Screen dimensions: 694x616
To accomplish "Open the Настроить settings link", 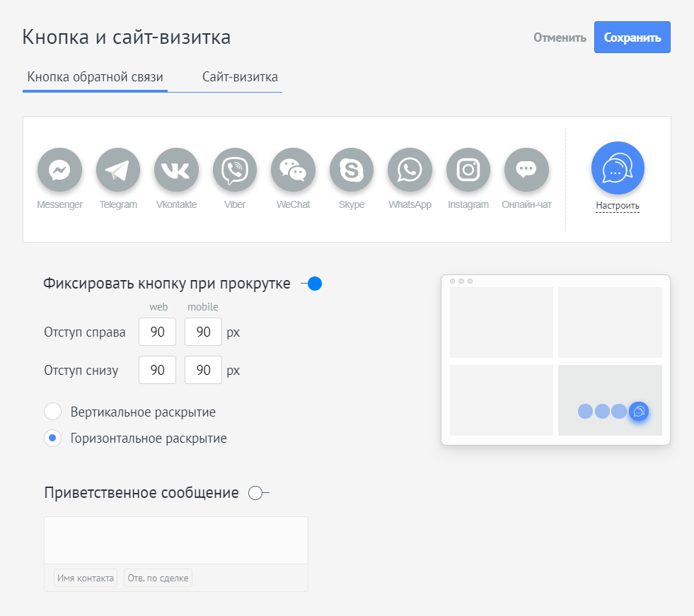I will tap(618, 206).
